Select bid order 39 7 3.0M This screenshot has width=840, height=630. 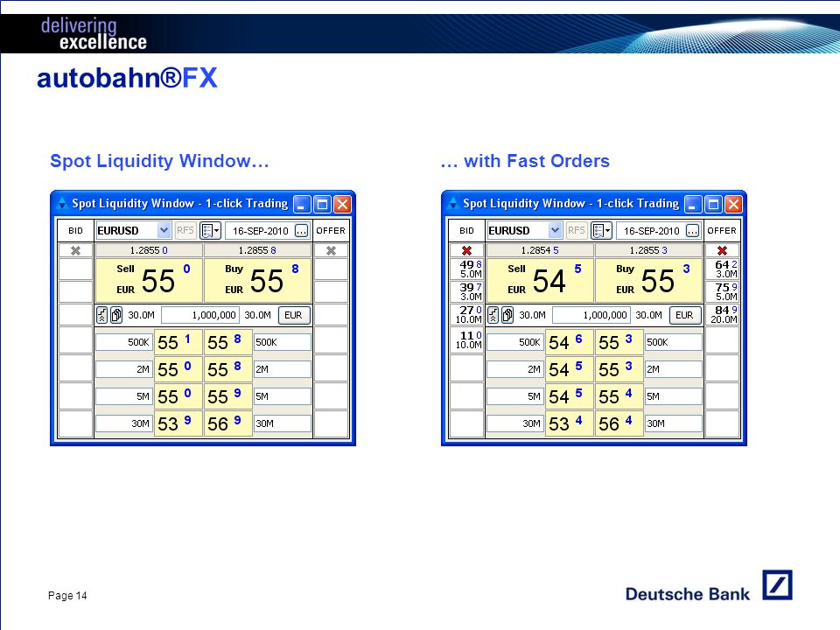[467, 291]
